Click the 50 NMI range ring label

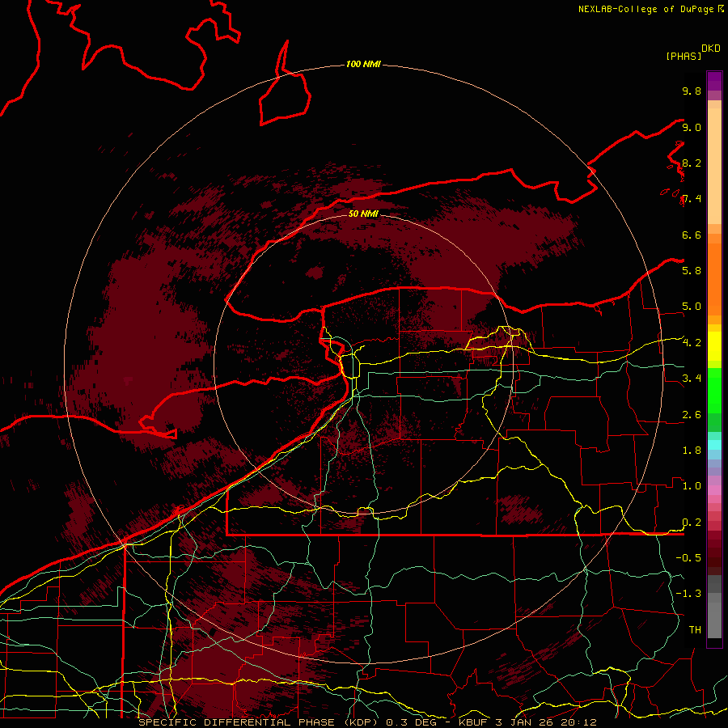click(363, 214)
